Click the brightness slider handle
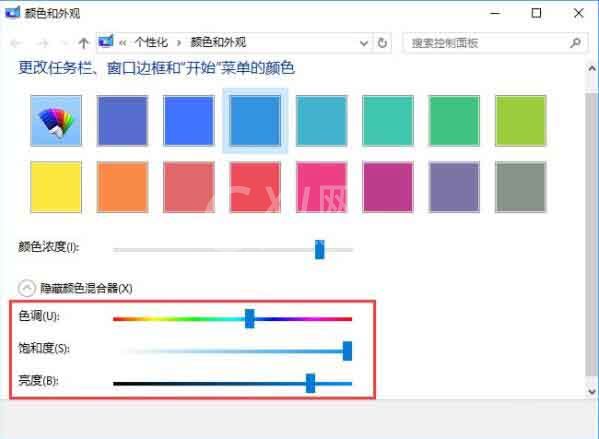This screenshot has width=599, height=439. pos(311,383)
